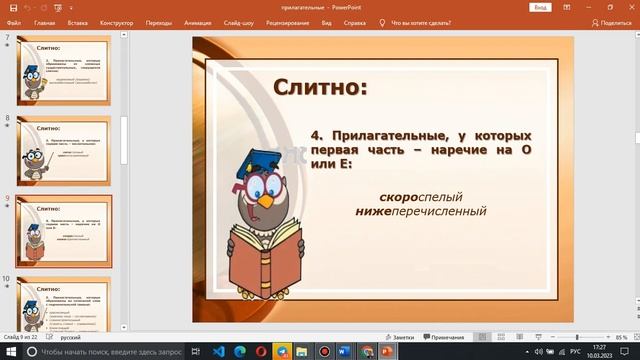
Task: Open the Анимация tab
Action: [x=198, y=23]
